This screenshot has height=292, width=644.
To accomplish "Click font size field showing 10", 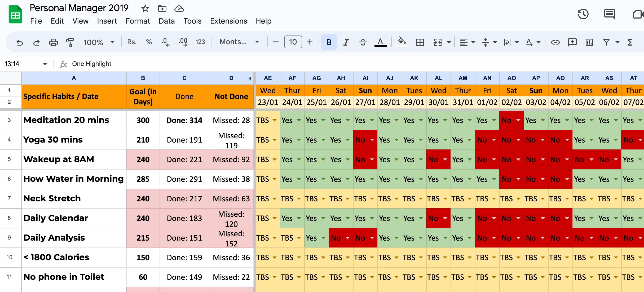I will (x=293, y=42).
